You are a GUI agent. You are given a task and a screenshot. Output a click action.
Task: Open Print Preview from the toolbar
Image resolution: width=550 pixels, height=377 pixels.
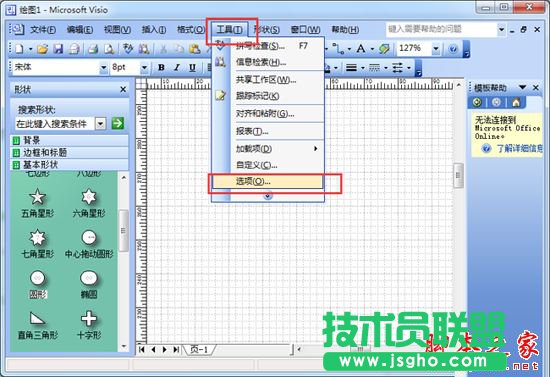click(109, 49)
